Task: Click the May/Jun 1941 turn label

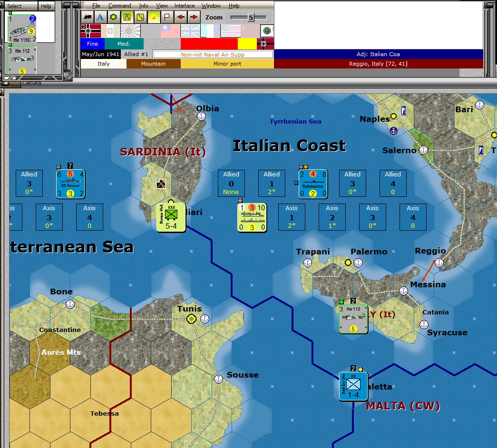Action: (100, 54)
